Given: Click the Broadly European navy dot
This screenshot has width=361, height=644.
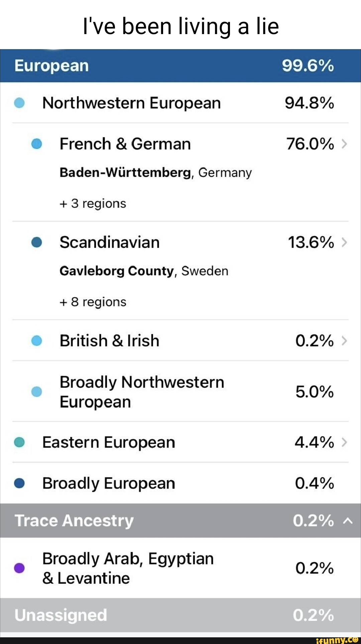Looking at the screenshot, I should (19, 483).
